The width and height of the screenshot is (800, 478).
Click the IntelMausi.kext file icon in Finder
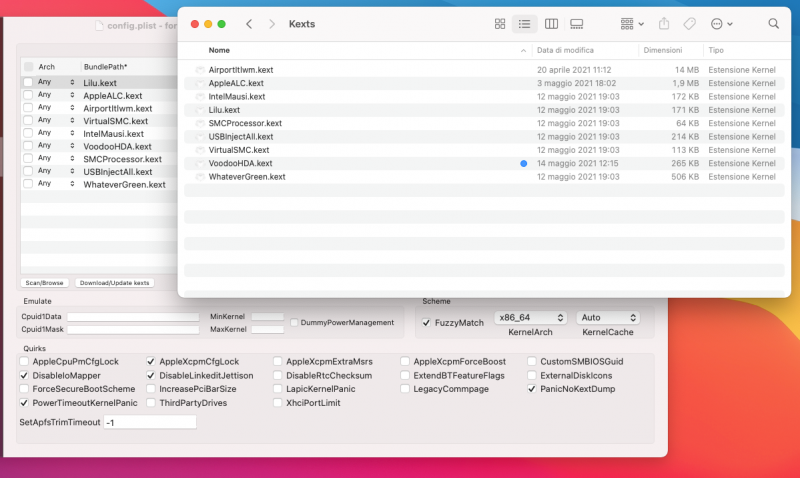(200, 96)
